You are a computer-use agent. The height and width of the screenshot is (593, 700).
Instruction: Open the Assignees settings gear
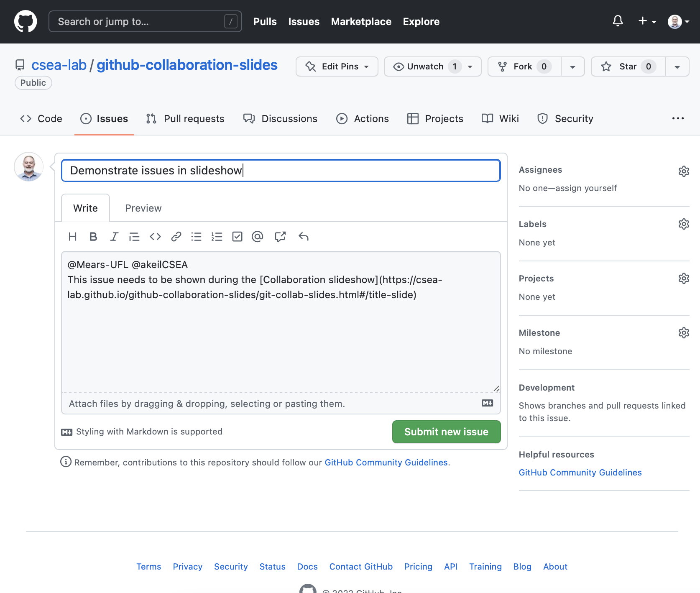[684, 171]
